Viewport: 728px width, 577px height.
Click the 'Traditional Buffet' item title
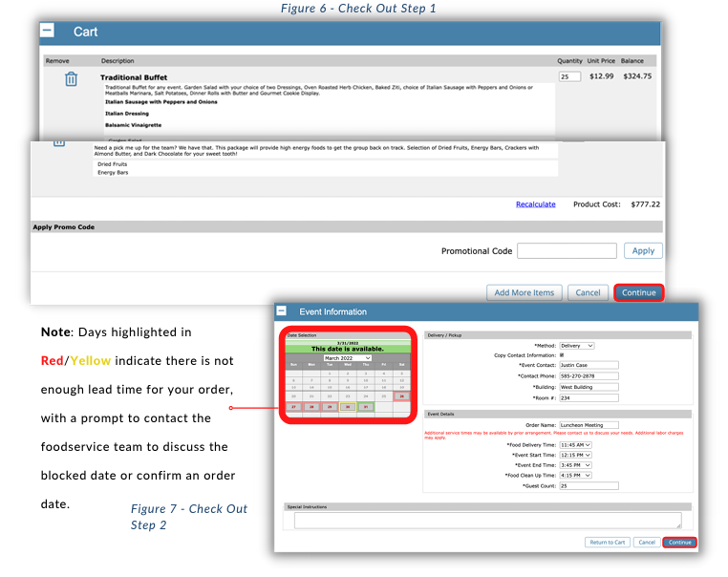(134, 77)
